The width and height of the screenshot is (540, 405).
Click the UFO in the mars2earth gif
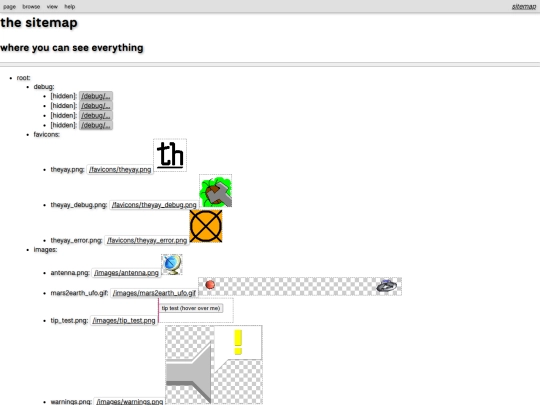(x=386, y=286)
